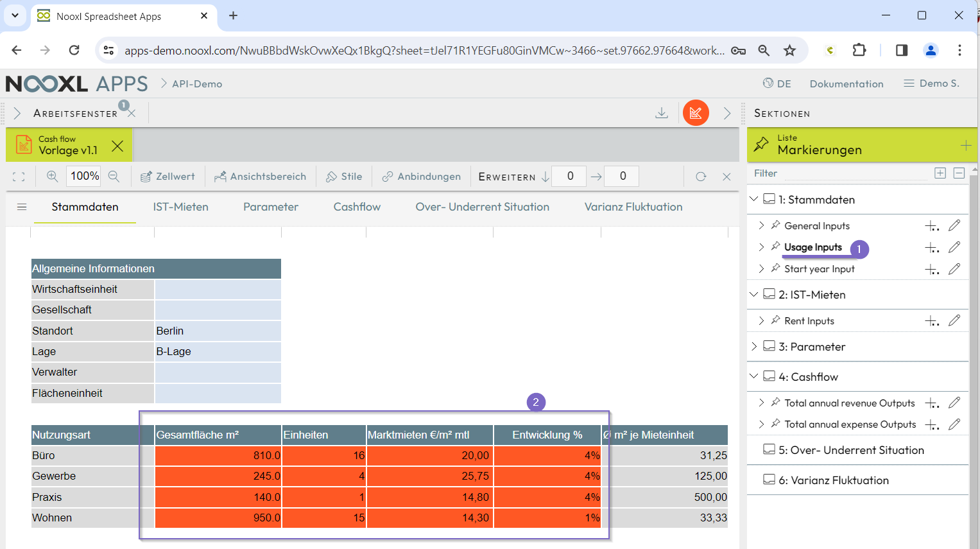
Task: Open the Cashflow sheet tab
Action: point(357,207)
